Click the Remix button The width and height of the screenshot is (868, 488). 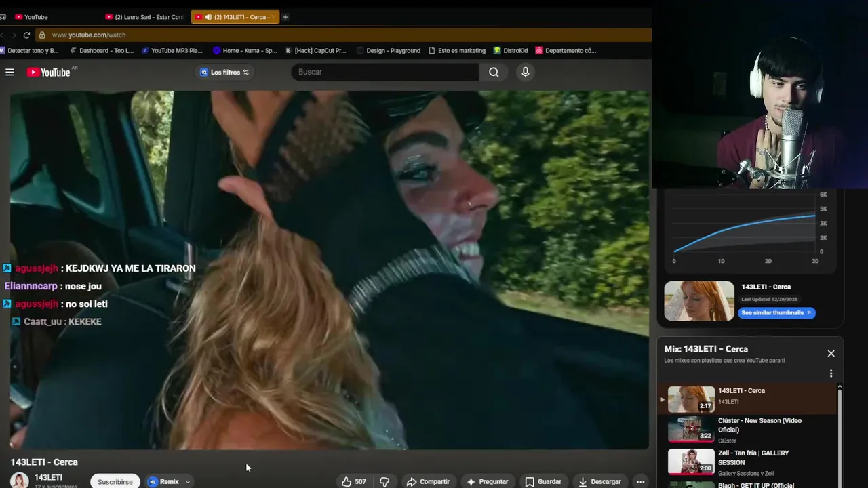click(x=163, y=481)
